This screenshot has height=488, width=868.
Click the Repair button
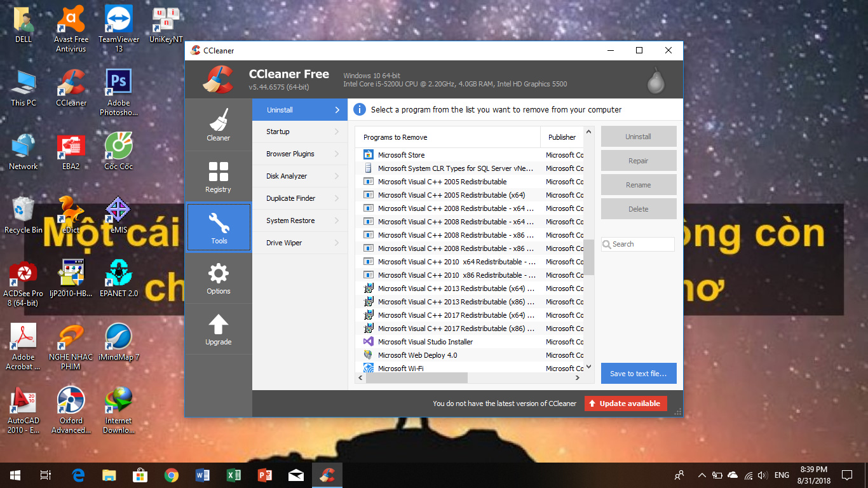pyautogui.click(x=639, y=161)
